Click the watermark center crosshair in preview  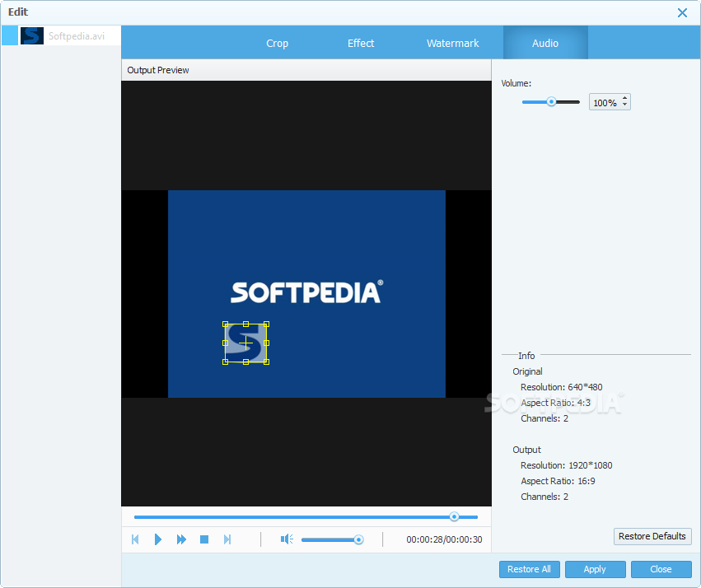pyautogui.click(x=246, y=343)
